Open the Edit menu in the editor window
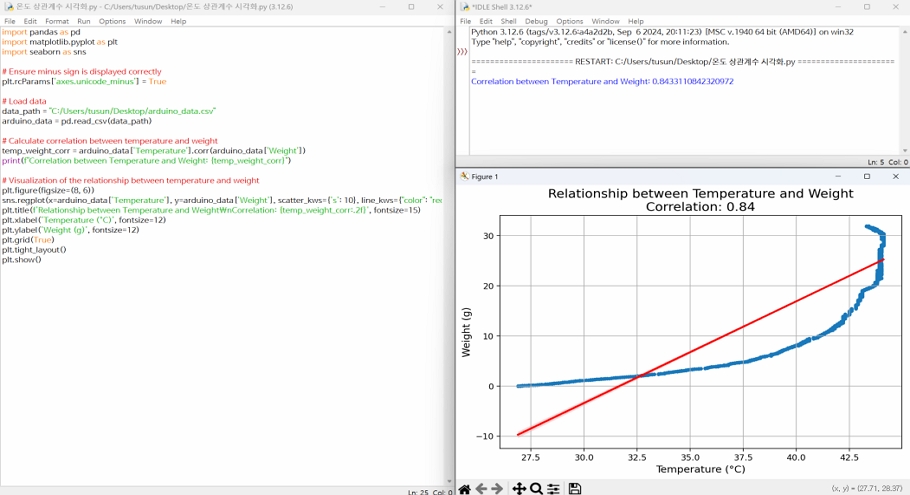The width and height of the screenshot is (910, 495). point(30,21)
